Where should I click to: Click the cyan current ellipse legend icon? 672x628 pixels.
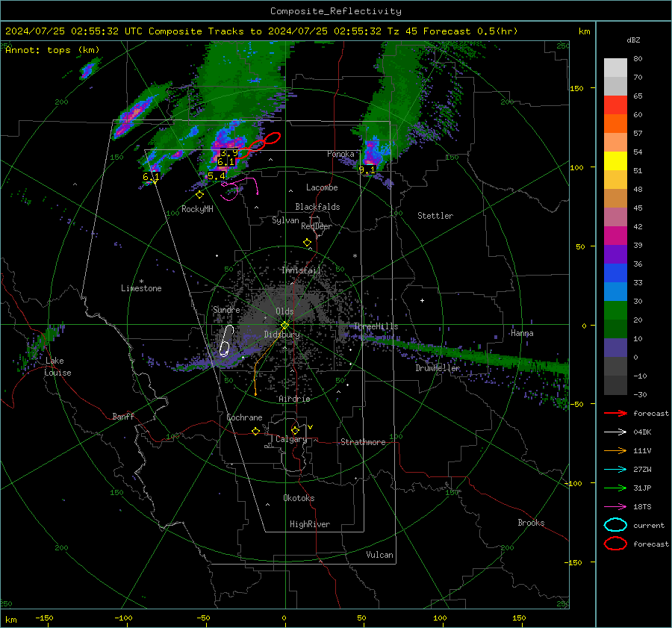(615, 525)
